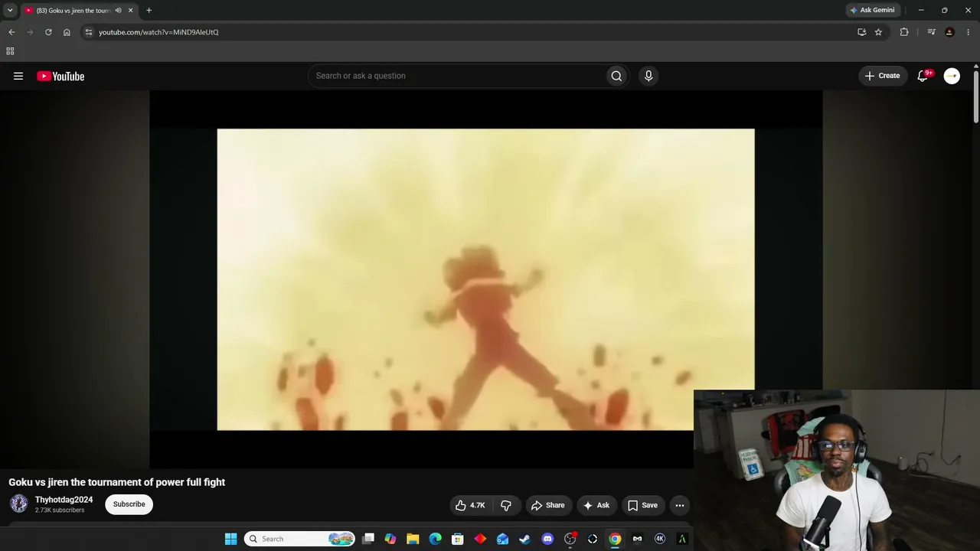Open Chrome's three-dot menu
This screenshot has height=551, width=980.
[969, 32]
